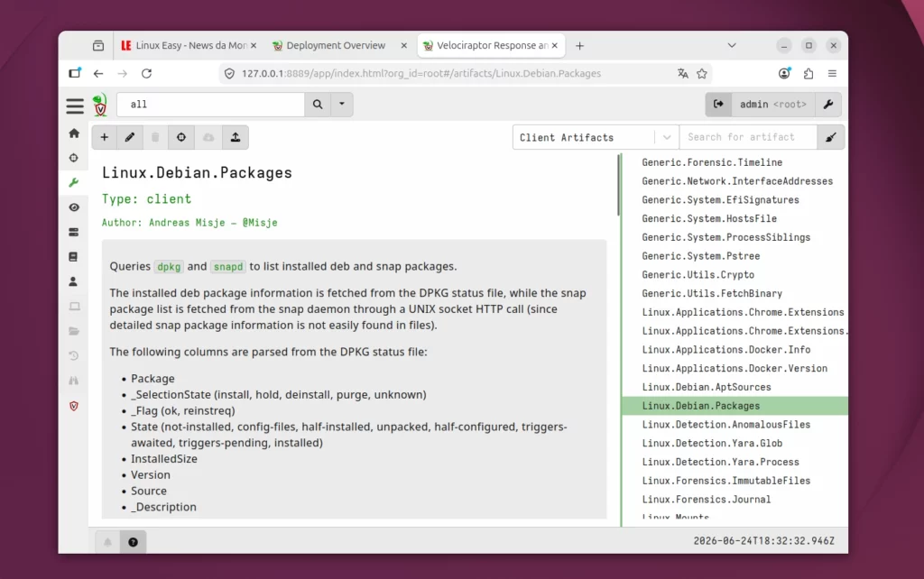The width and height of the screenshot is (924, 579).
Task: Select Generic.System.HostsFile artifact
Action: (709, 218)
